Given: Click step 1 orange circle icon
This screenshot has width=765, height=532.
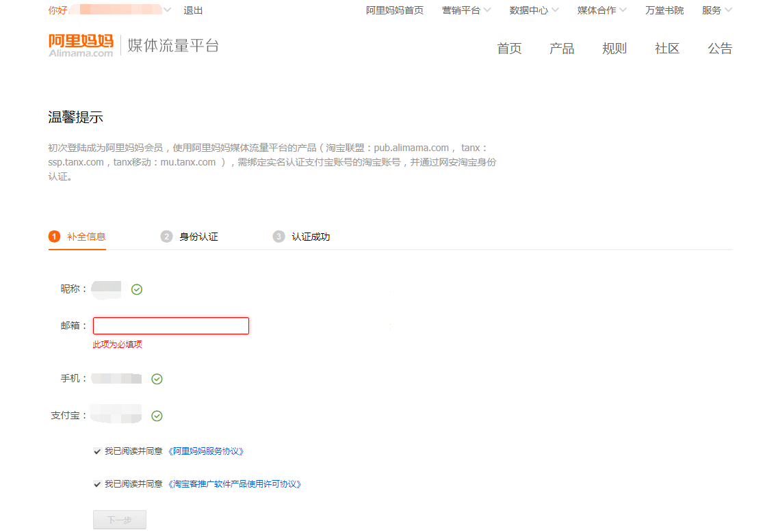Looking at the screenshot, I should click(54, 237).
